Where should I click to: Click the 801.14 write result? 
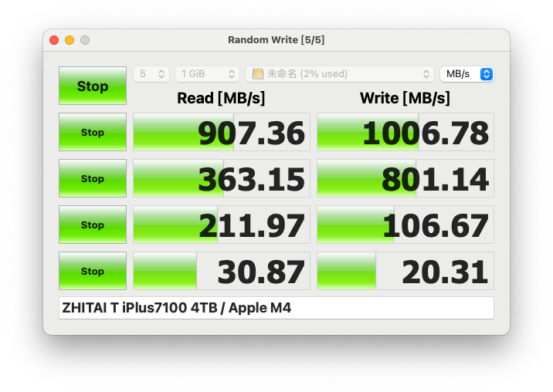click(405, 178)
